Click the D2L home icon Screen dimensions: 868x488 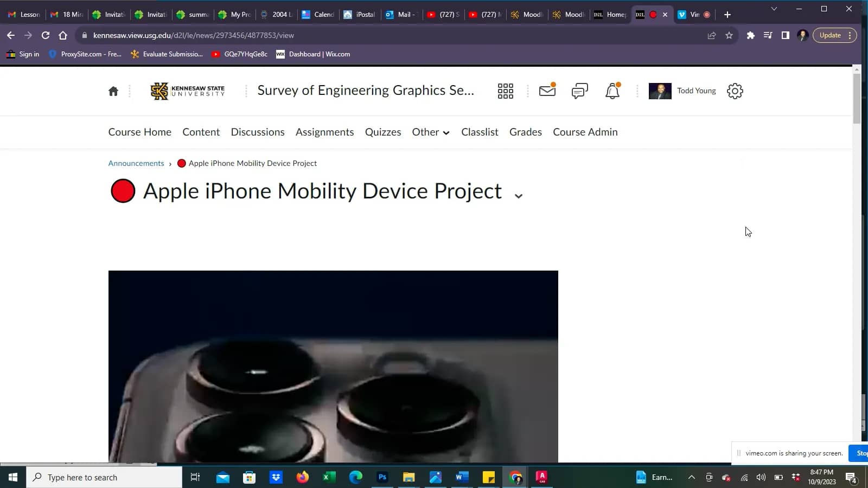113,91
